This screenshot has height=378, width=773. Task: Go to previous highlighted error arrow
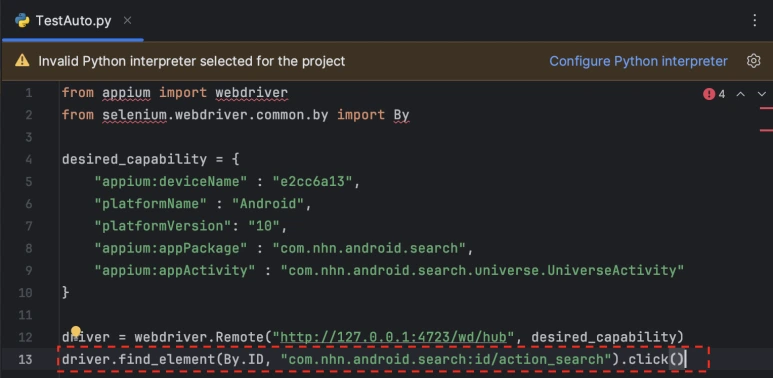click(740, 94)
